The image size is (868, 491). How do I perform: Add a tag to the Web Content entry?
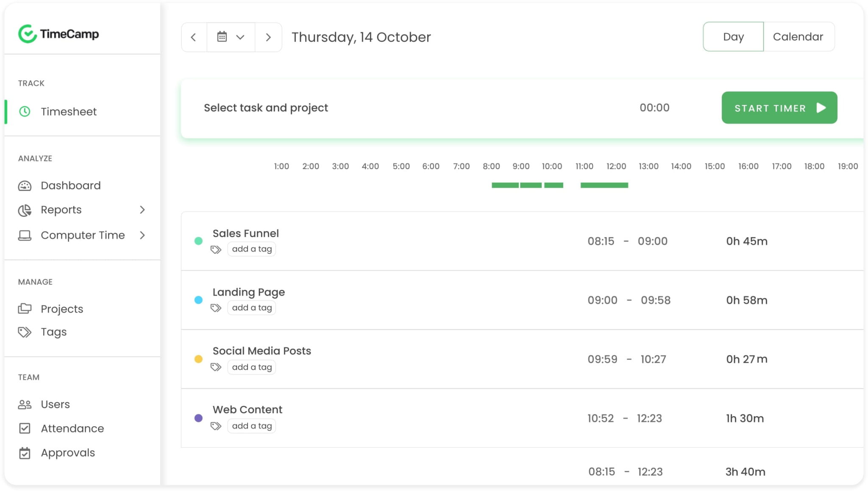[x=251, y=425]
